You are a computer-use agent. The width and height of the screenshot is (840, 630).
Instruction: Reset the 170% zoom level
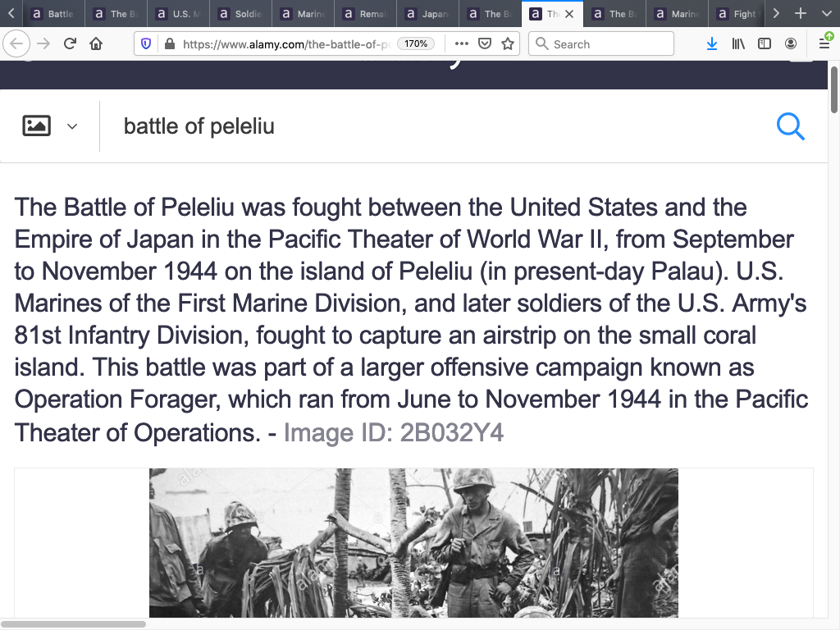point(416,43)
